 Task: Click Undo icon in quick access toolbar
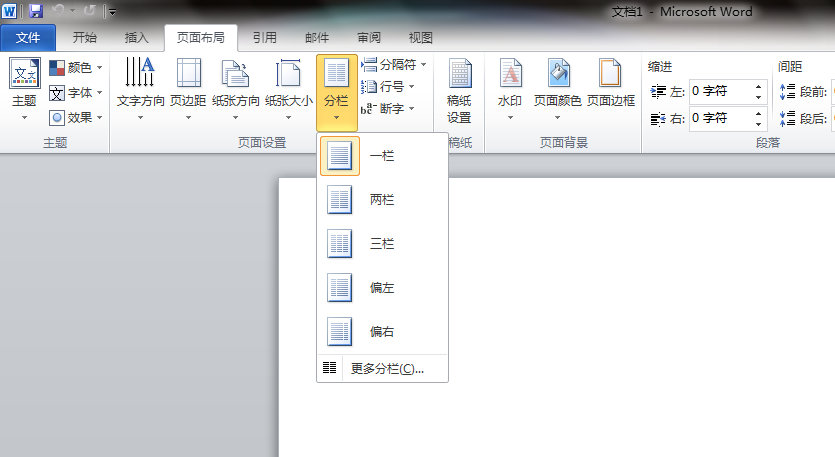click(59, 11)
